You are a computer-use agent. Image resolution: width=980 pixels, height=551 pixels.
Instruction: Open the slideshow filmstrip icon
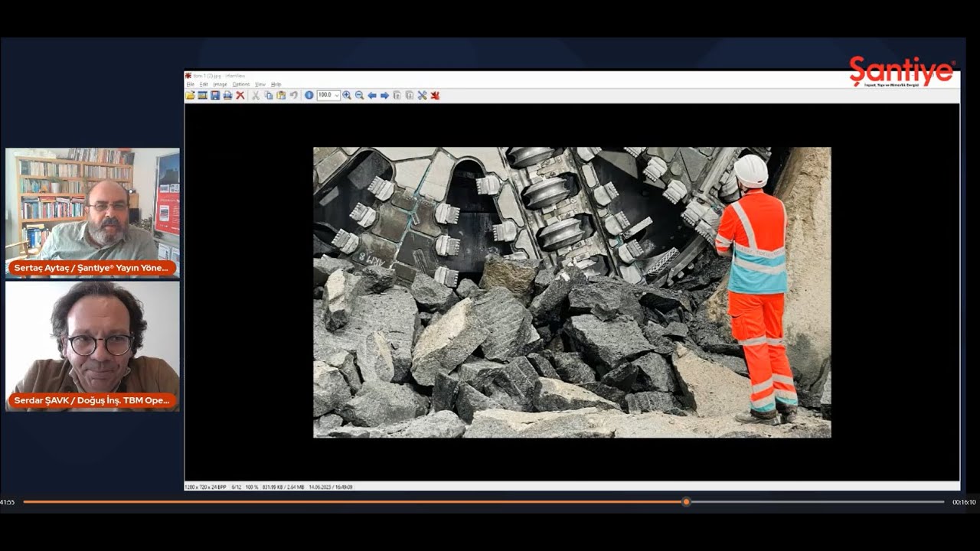pos(203,96)
